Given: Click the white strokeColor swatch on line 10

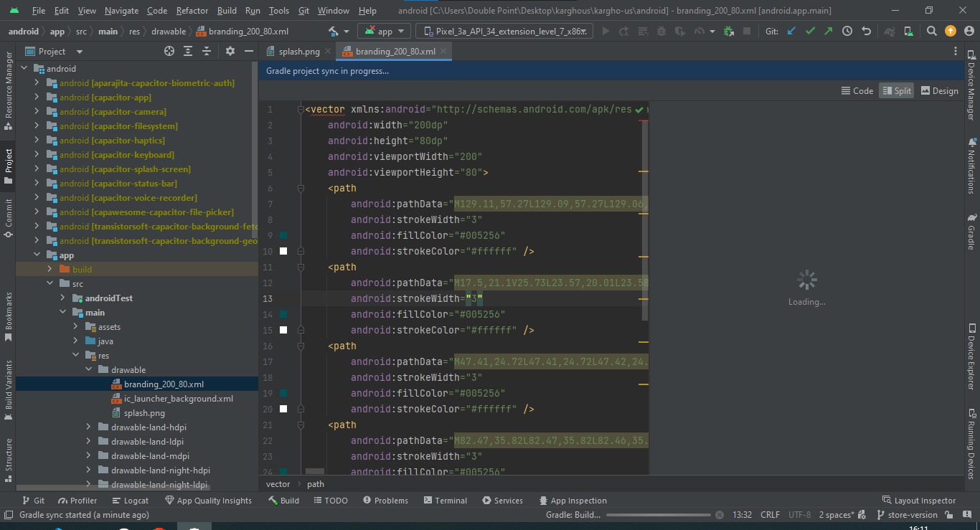Looking at the screenshot, I should click(x=283, y=251).
